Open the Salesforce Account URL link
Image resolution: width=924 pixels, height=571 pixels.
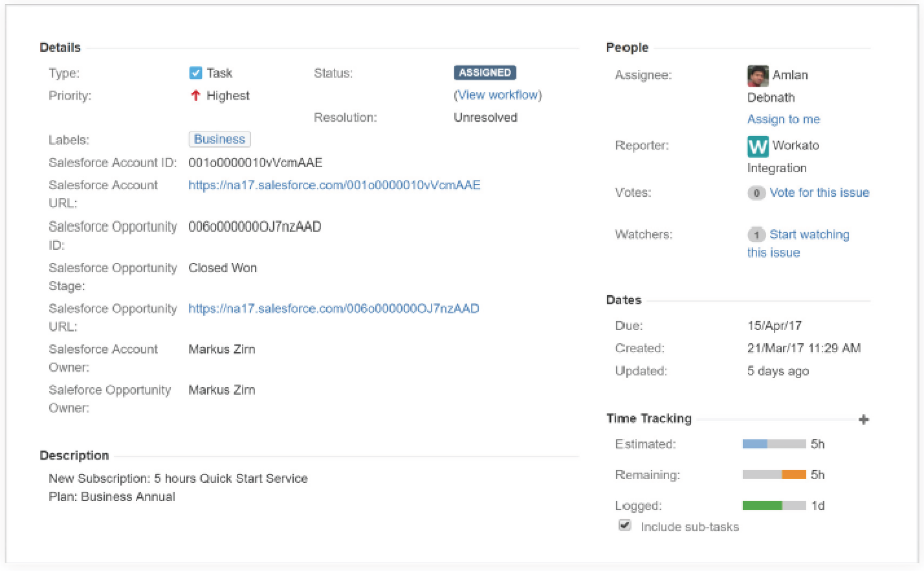pyautogui.click(x=334, y=185)
